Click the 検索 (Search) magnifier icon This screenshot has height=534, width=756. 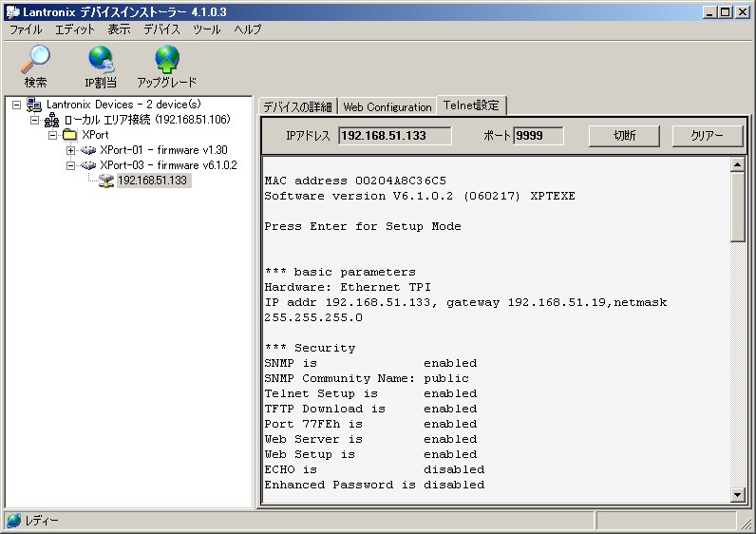click(x=35, y=59)
